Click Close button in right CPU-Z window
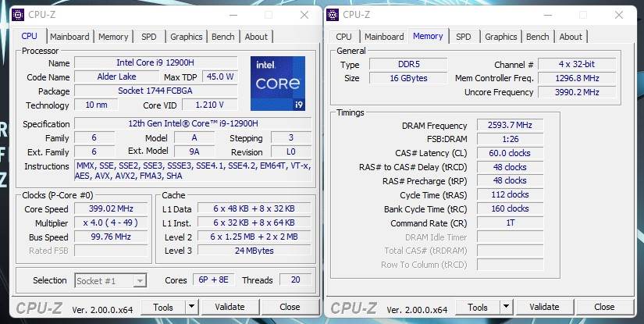The width and height of the screenshot is (644, 324). pos(604,307)
